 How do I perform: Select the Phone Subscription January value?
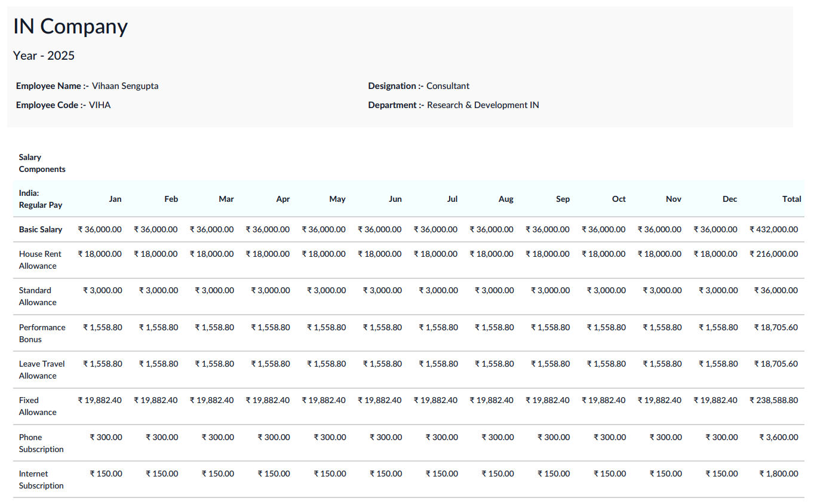[x=106, y=437]
